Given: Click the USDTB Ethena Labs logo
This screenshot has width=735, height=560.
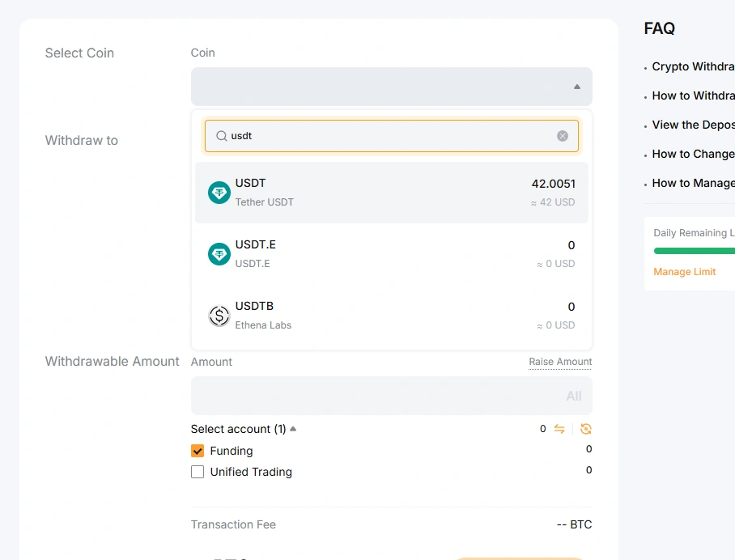Looking at the screenshot, I should click(219, 316).
